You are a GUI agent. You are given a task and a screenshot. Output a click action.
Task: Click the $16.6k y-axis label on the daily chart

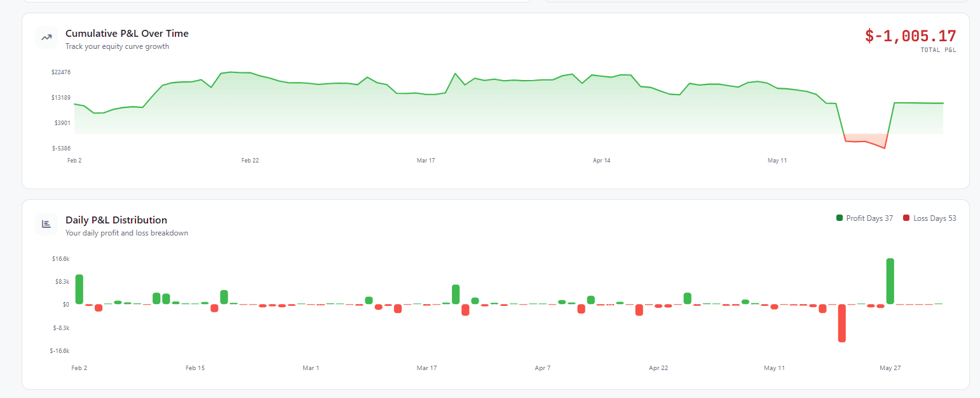click(61, 259)
